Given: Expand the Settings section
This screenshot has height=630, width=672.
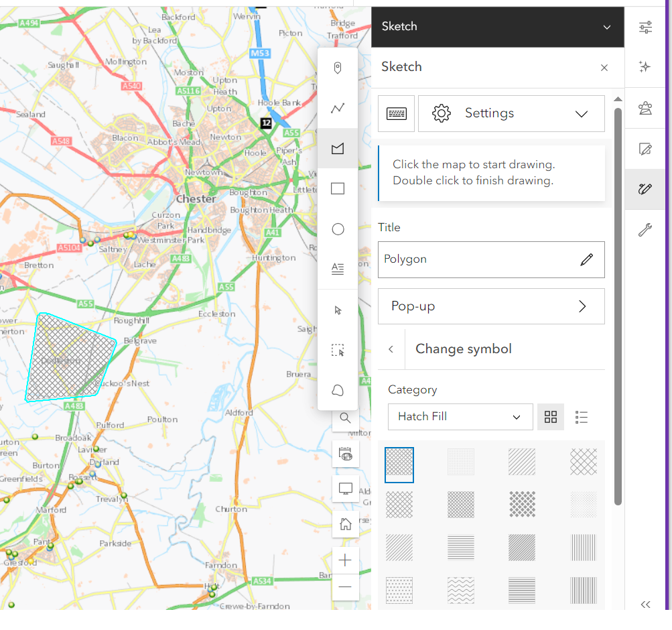Looking at the screenshot, I should [x=580, y=113].
